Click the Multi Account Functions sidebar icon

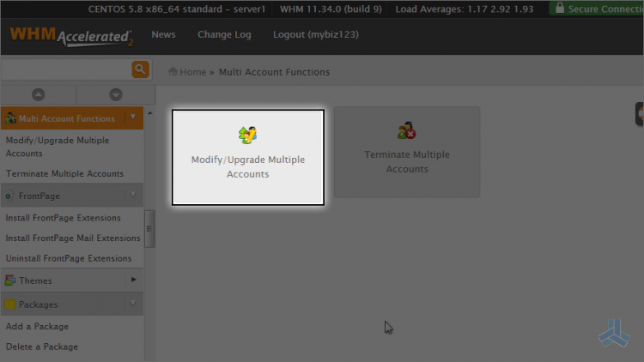tap(10, 118)
